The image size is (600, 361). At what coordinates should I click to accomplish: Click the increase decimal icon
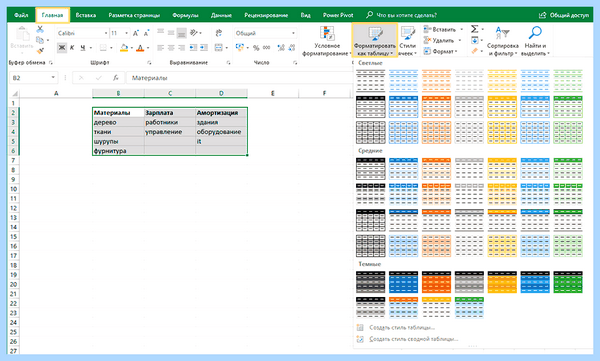click(281, 48)
